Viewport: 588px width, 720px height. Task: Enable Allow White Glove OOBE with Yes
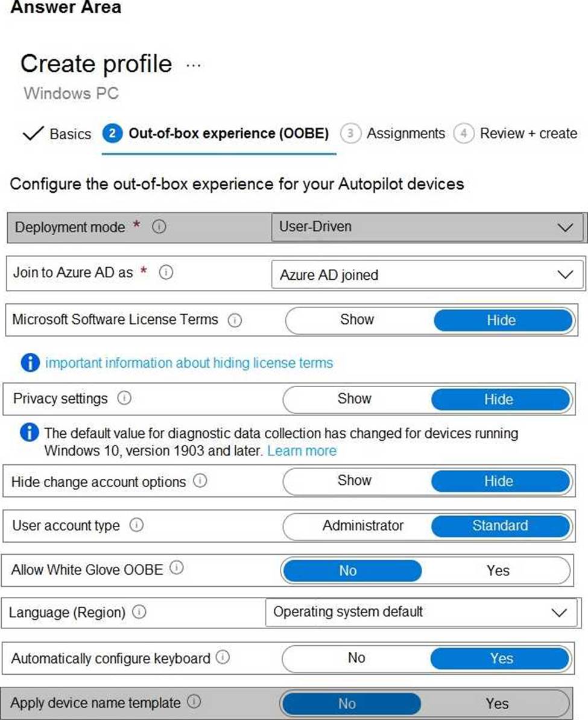(x=498, y=570)
